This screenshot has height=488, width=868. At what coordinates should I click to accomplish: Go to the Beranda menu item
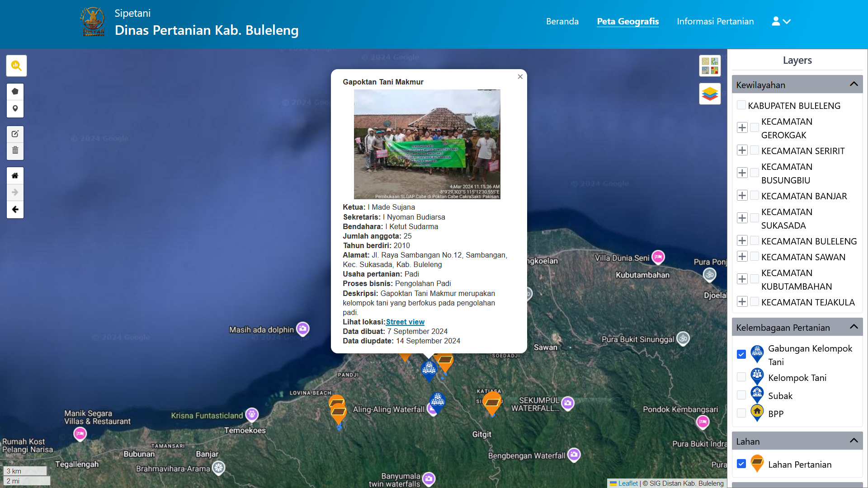point(562,21)
